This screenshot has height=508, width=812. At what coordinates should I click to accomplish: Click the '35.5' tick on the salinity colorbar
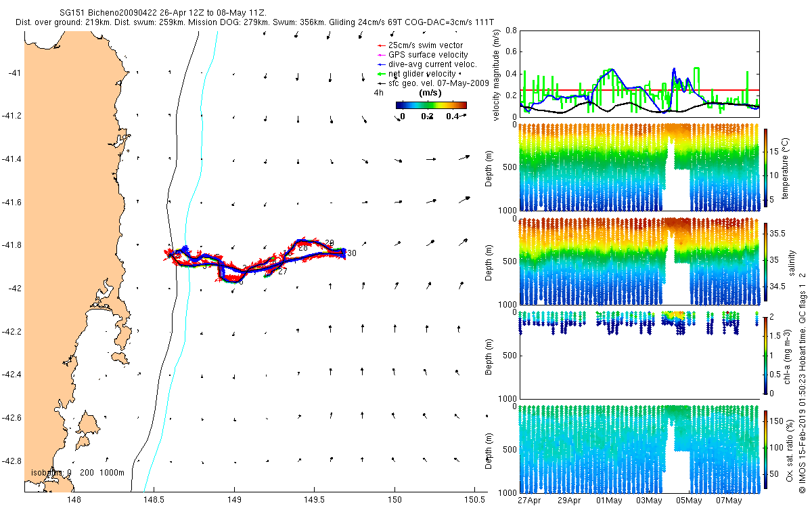pos(779,233)
